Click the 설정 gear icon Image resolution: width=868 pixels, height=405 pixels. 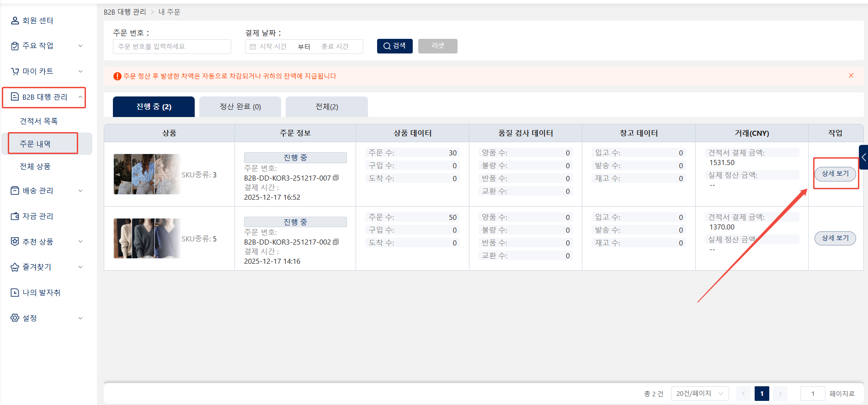click(15, 318)
